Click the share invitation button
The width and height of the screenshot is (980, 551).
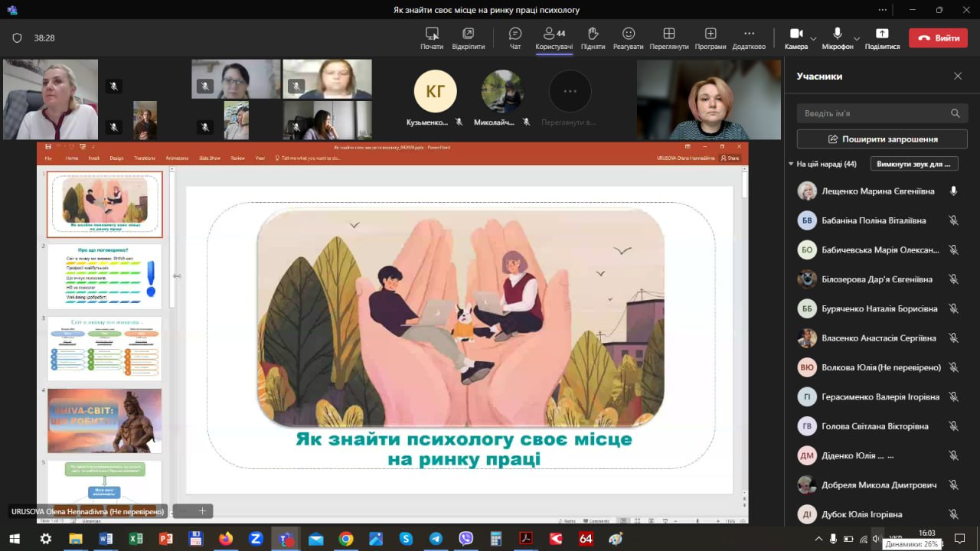coord(882,139)
